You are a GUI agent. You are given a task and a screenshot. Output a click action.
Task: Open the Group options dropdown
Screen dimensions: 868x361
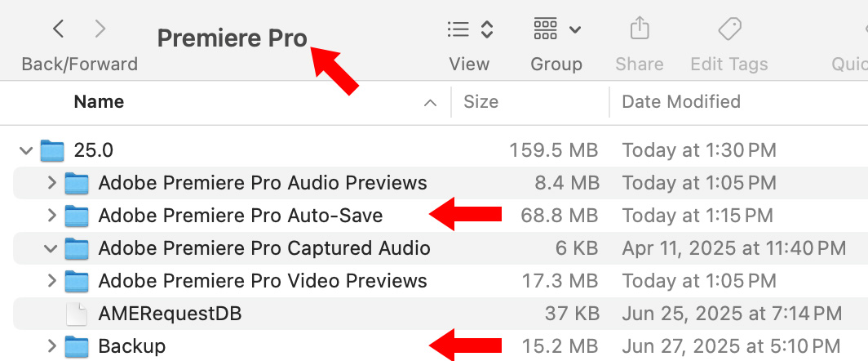[x=556, y=30]
